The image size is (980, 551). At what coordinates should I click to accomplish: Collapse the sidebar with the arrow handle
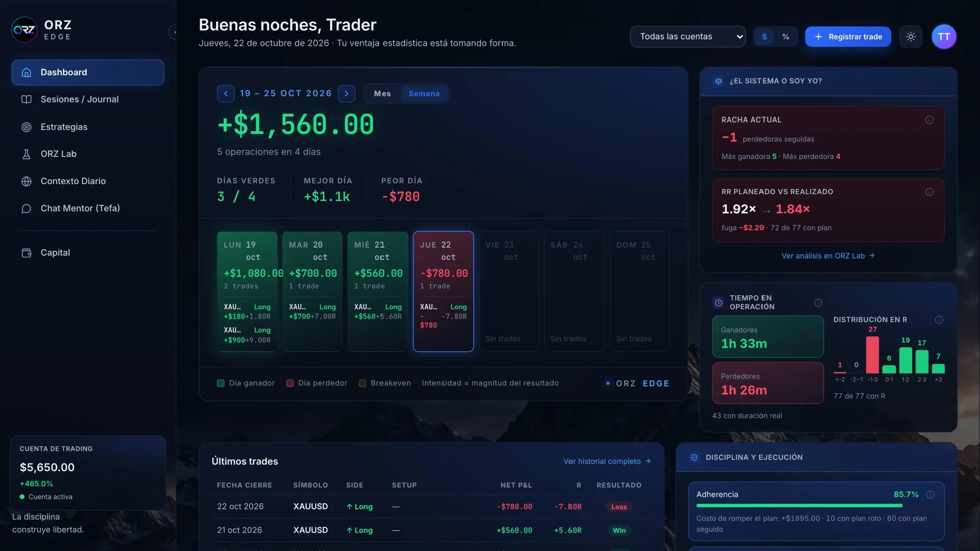174,32
